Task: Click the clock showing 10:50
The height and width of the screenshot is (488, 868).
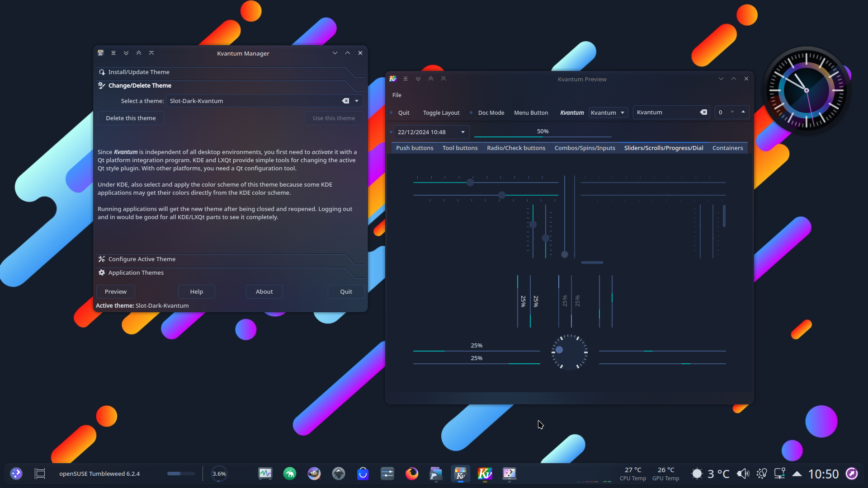Action: [823, 474]
